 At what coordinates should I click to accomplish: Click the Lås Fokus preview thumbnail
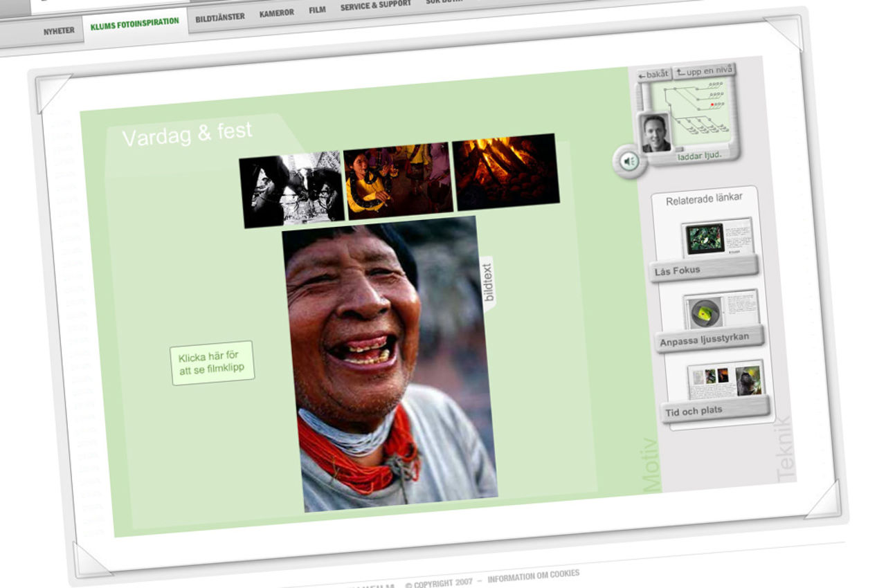click(x=716, y=237)
